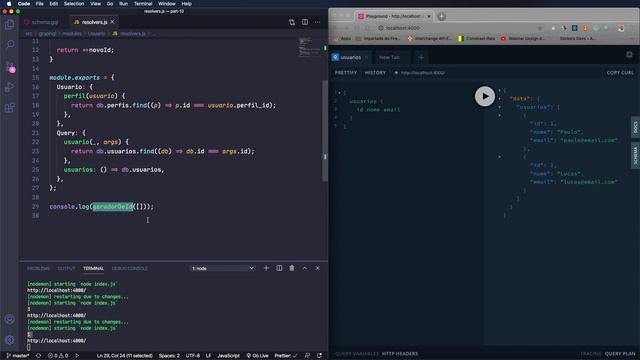Click the master branch in the status bar
Image resolution: width=640 pixels, height=360 pixels.
[x=18, y=356]
